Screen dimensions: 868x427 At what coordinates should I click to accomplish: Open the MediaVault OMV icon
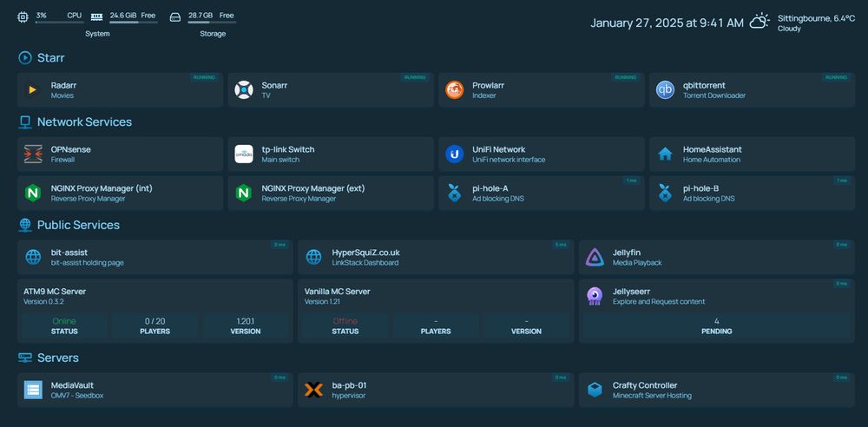pos(33,390)
